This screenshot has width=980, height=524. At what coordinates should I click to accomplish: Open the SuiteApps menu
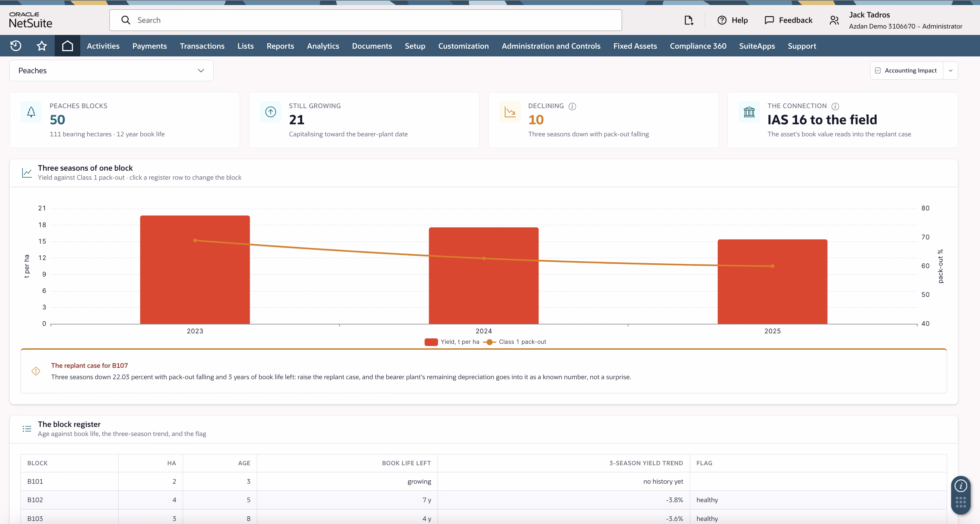757,46
